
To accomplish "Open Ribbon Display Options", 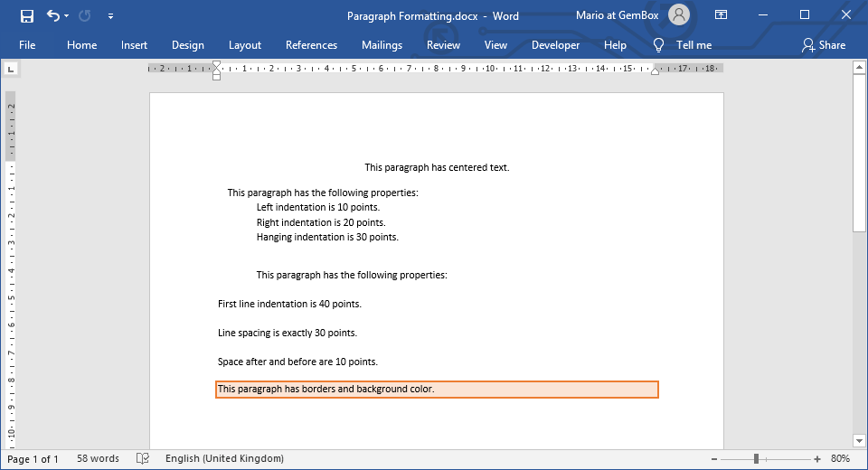I will 721,15.
